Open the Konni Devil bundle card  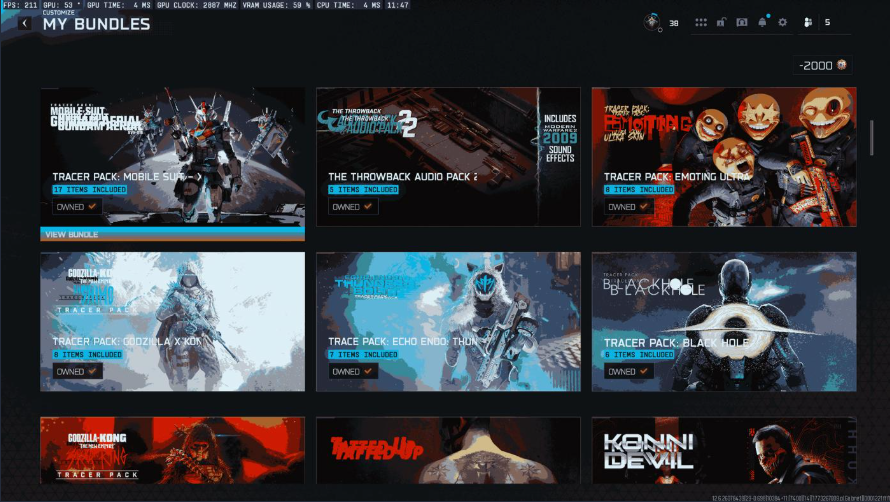(x=724, y=450)
